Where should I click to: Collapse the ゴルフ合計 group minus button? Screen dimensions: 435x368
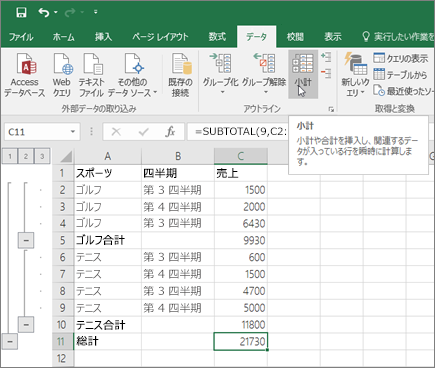click(26, 240)
